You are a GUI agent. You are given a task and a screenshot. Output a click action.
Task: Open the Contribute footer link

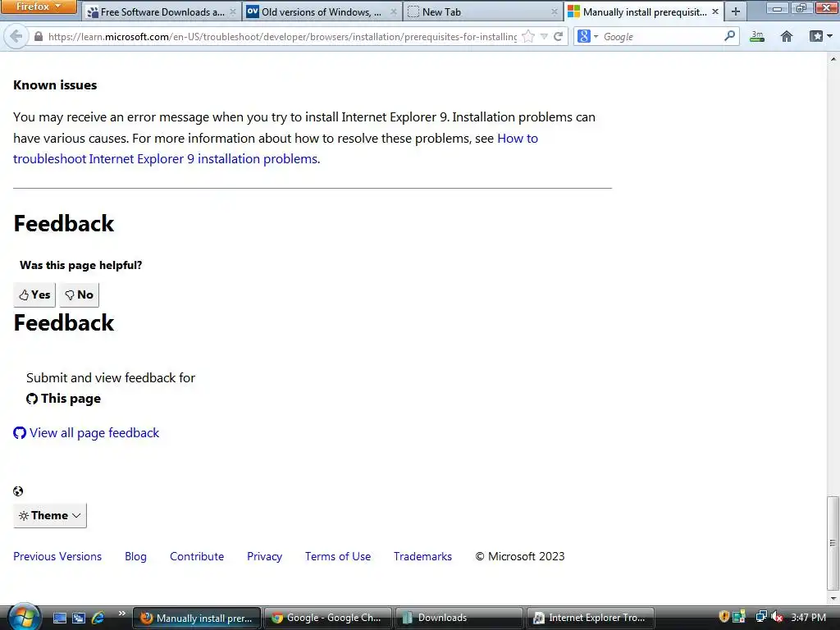197,556
